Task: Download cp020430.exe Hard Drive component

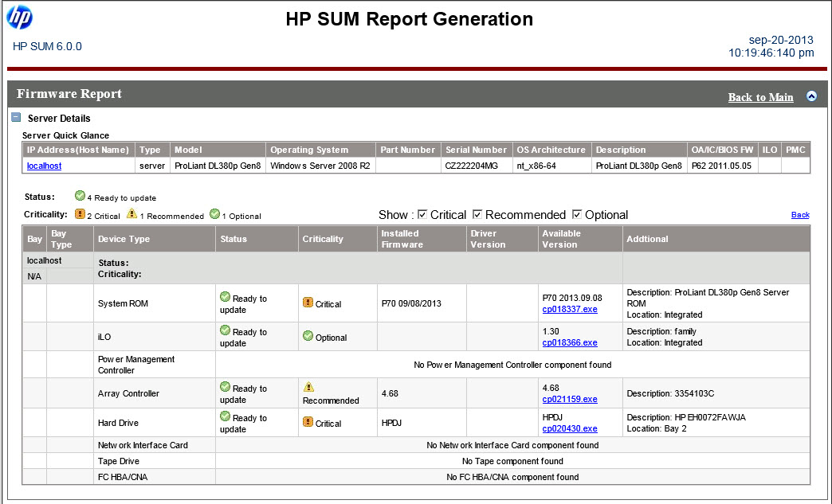Action: coord(569,428)
